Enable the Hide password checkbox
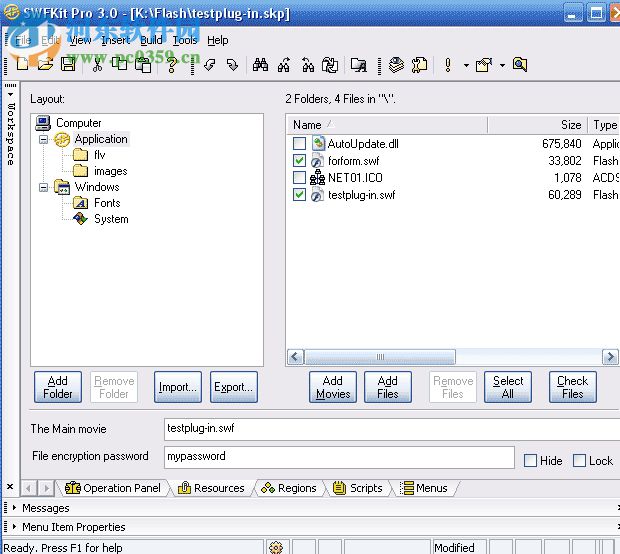This screenshot has width=620, height=554. click(x=531, y=461)
